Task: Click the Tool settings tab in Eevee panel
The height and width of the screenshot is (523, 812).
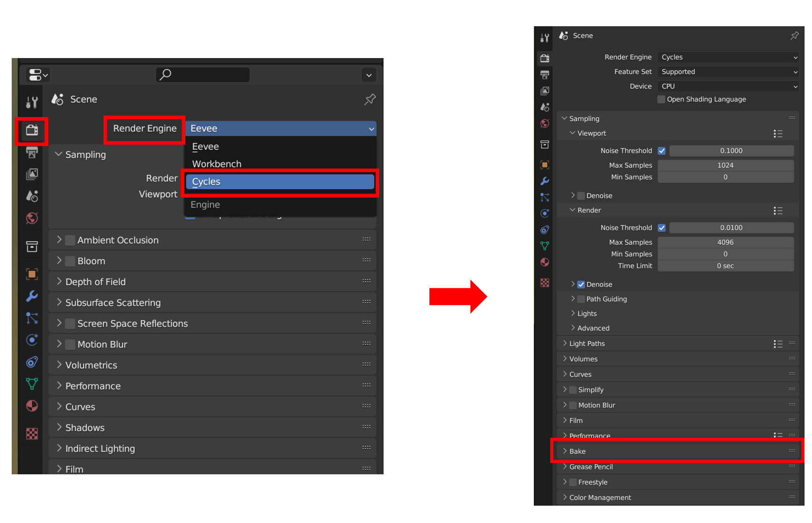Action: click(32, 102)
